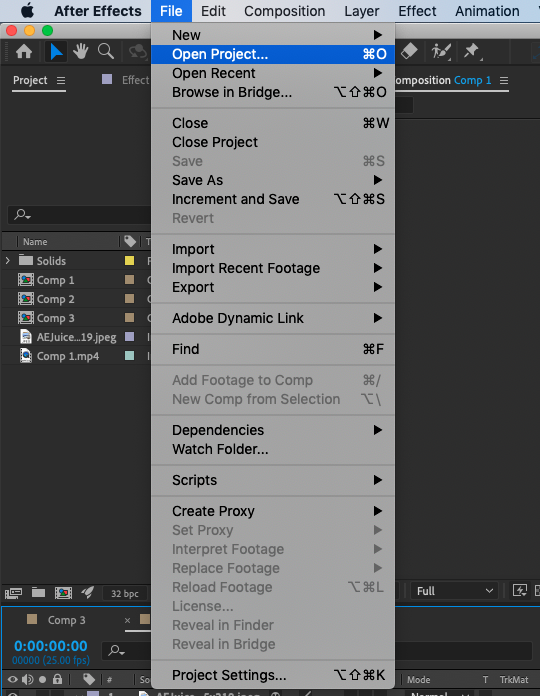
Task: Open the Project panel menu
Action: click(x=61, y=80)
